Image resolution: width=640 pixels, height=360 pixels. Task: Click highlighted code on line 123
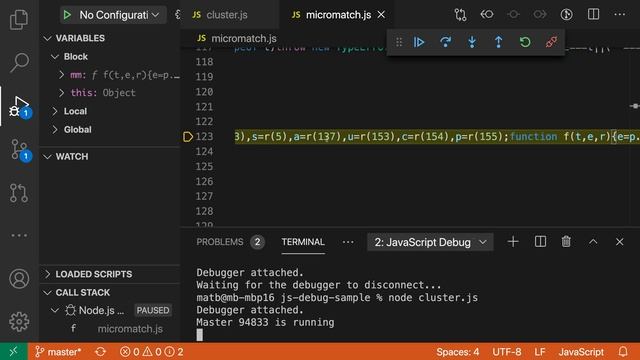click(437, 137)
